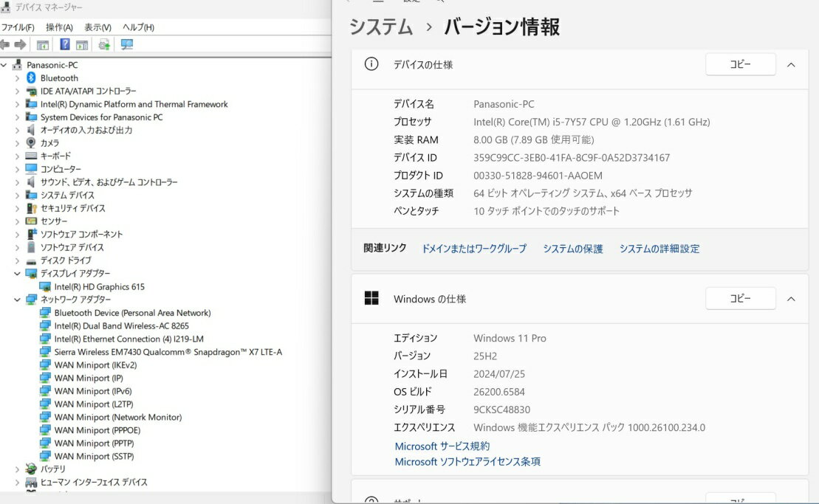Click the blue Help toolbar icon
This screenshot has width=819, height=504.
pyautogui.click(x=65, y=45)
